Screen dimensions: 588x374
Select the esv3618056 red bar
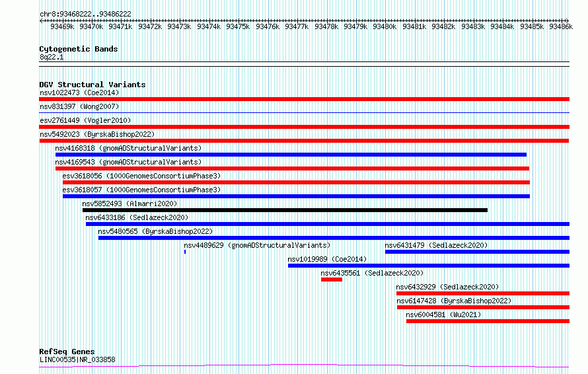(x=296, y=182)
